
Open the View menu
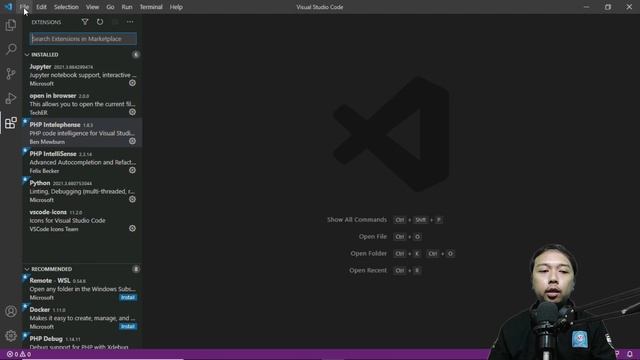(x=92, y=7)
